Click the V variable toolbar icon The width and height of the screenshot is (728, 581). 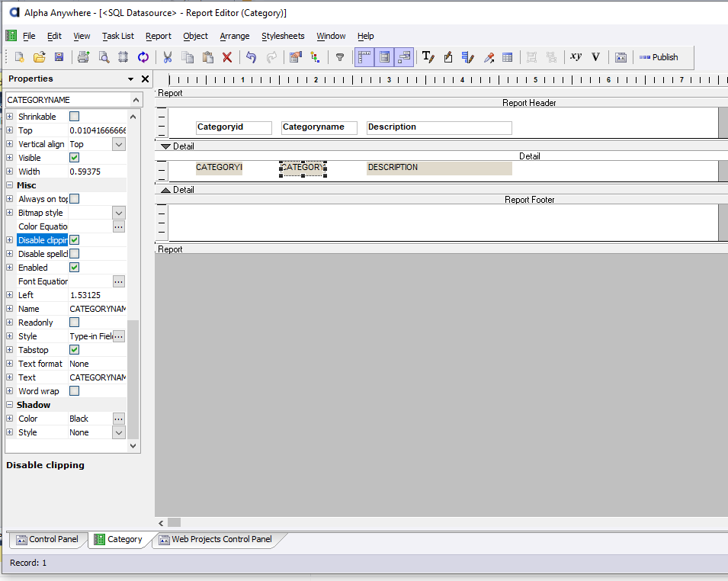point(595,57)
